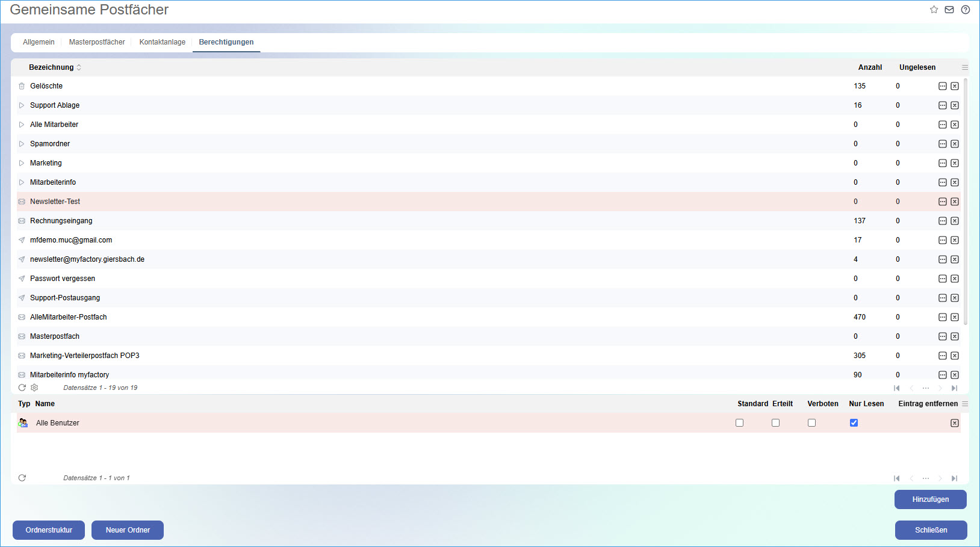The image size is (980, 547).
Task: Click the Ungelesen column header
Action: 917,67
